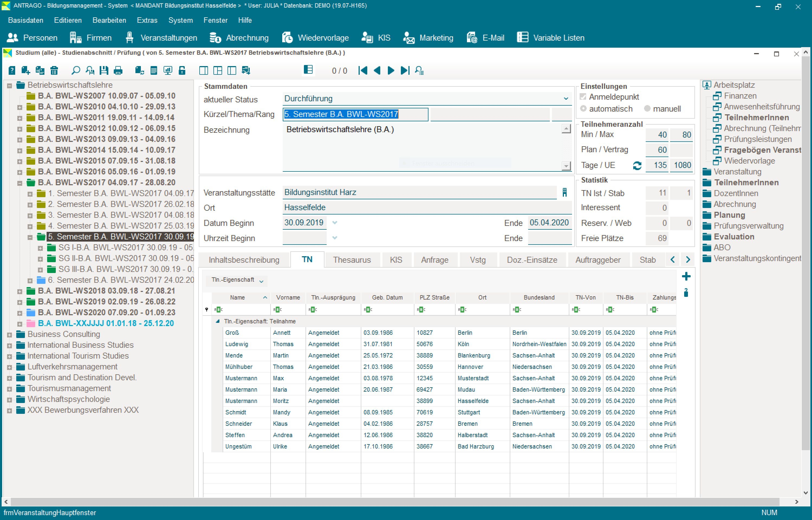Open the Extras menu
The image size is (812, 520).
point(147,20)
